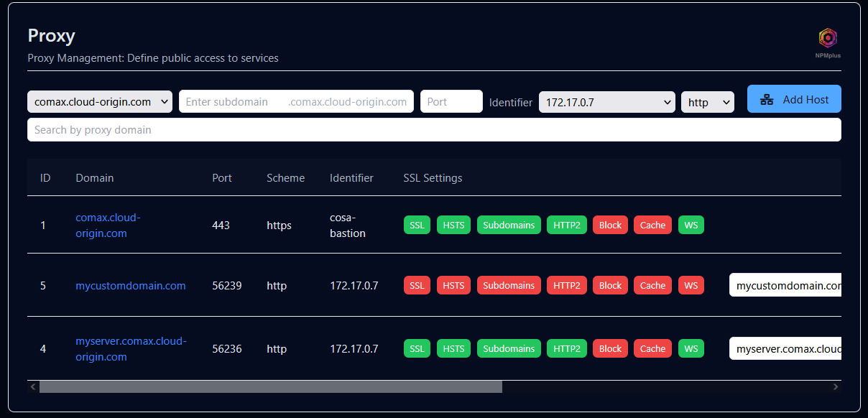Enable SSL for mycustomdomain.com row
This screenshot has height=418, width=868.
point(417,285)
